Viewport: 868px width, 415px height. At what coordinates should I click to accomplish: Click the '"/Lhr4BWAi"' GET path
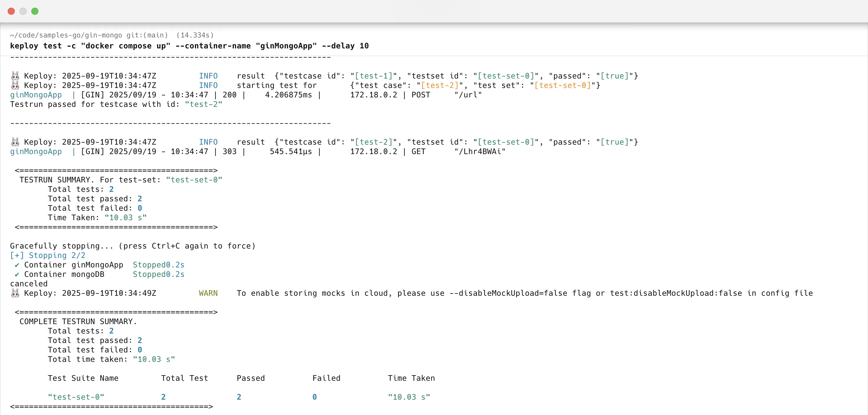[480, 151]
